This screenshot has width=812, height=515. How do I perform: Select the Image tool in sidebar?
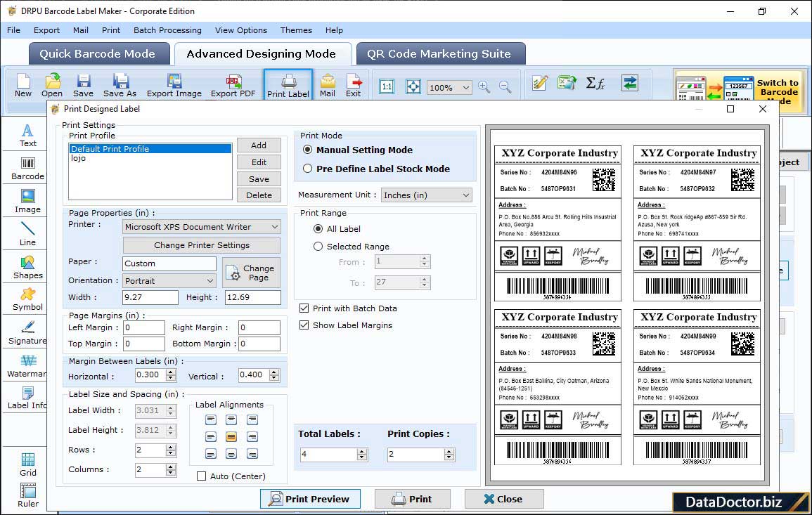coord(27,202)
